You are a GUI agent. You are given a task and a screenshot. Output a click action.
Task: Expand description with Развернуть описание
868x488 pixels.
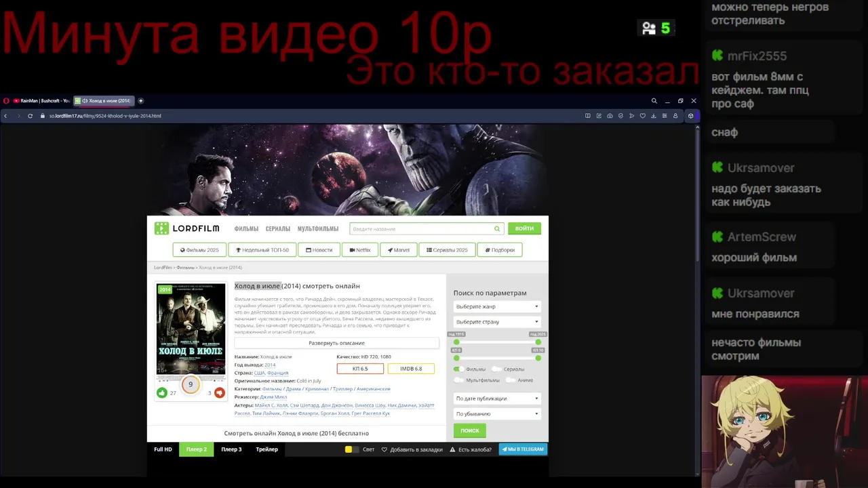[x=336, y=343]
